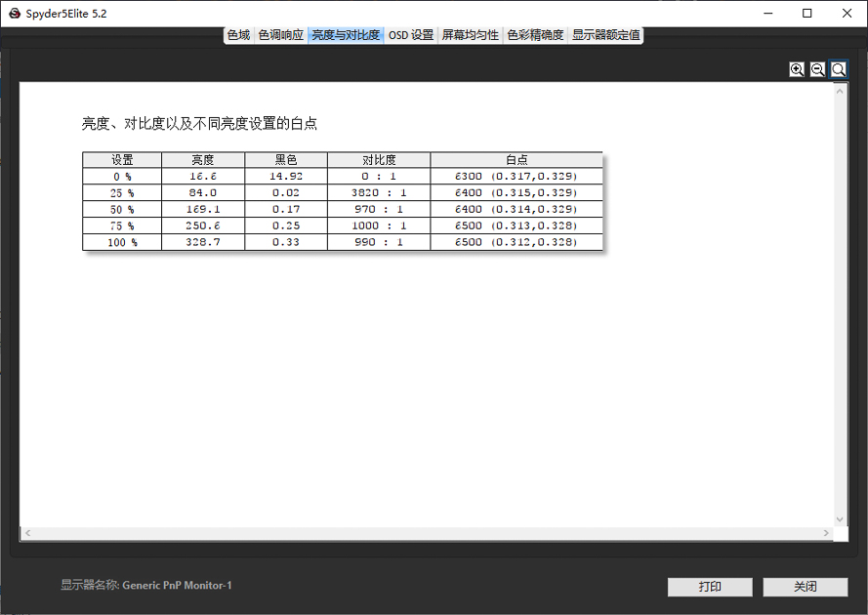Click the Spyder5Elite icon in the title bar
This screenshot has width=868, height=615.
13,13
